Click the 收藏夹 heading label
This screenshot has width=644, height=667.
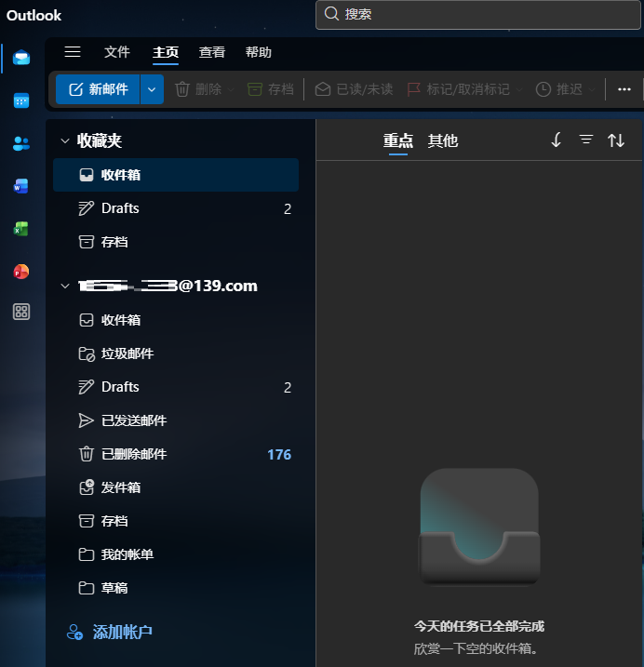click(100, 140)
